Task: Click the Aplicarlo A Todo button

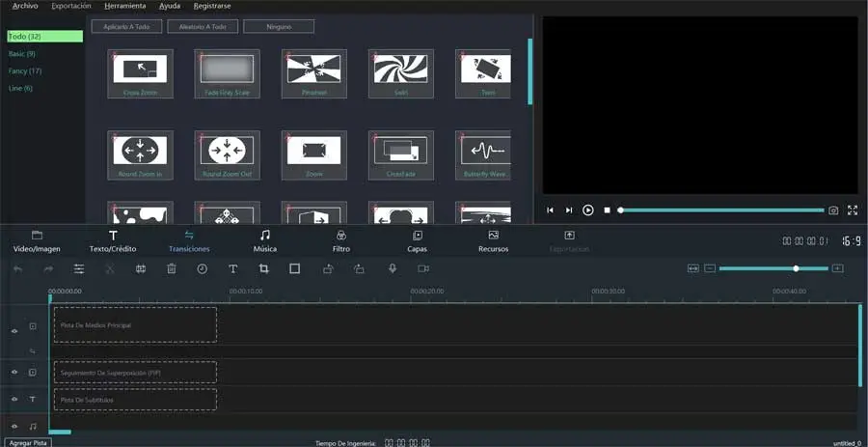Action: pyautogui.click(x=126, y=27)
